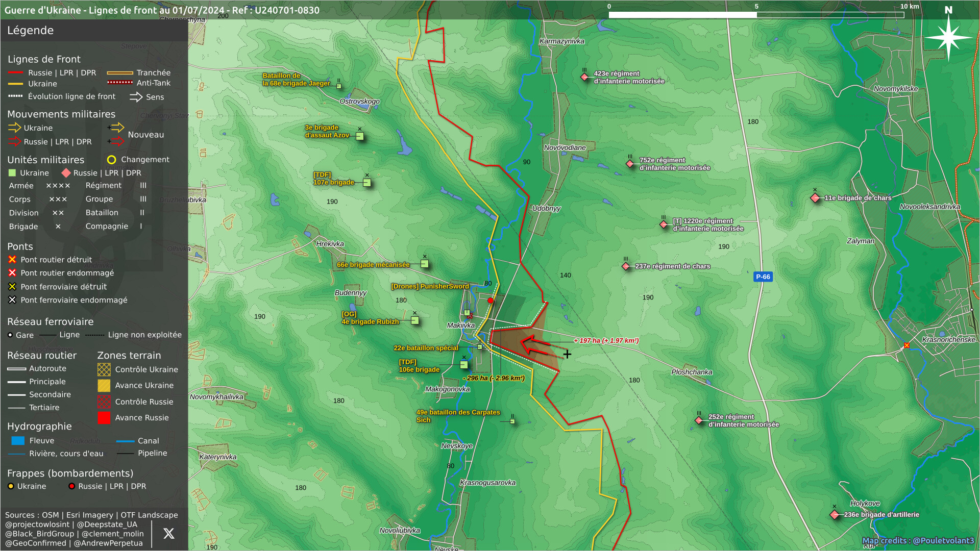Click the Avance Ukraine yellow swatch
Viewport: 980px width, 551px height.
(x=104, y=386)
